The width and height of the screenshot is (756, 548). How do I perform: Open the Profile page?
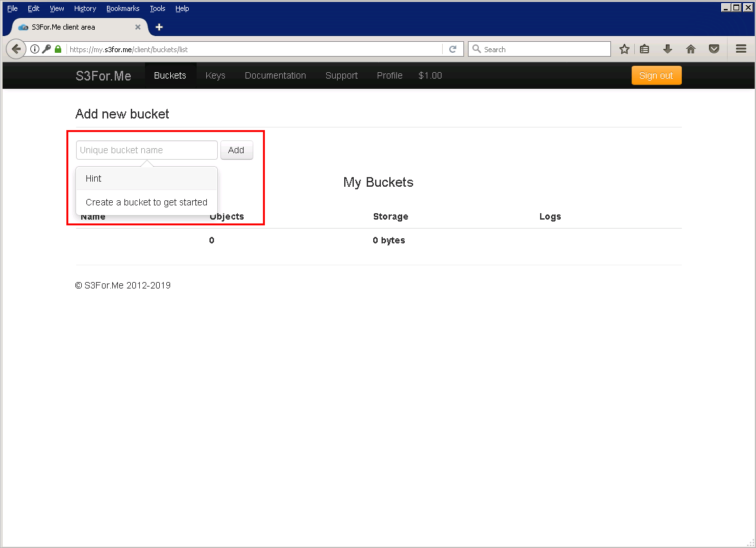[x=389, y=75]
